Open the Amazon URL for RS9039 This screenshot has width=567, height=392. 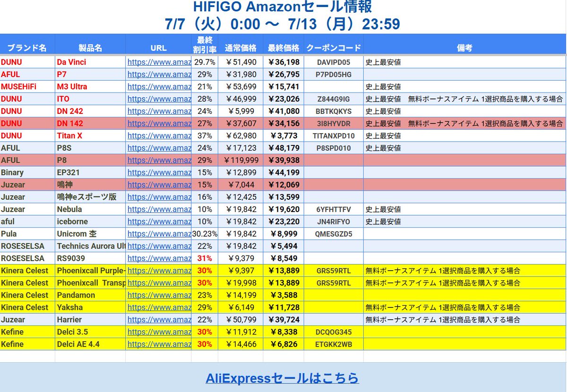point(159,258)
